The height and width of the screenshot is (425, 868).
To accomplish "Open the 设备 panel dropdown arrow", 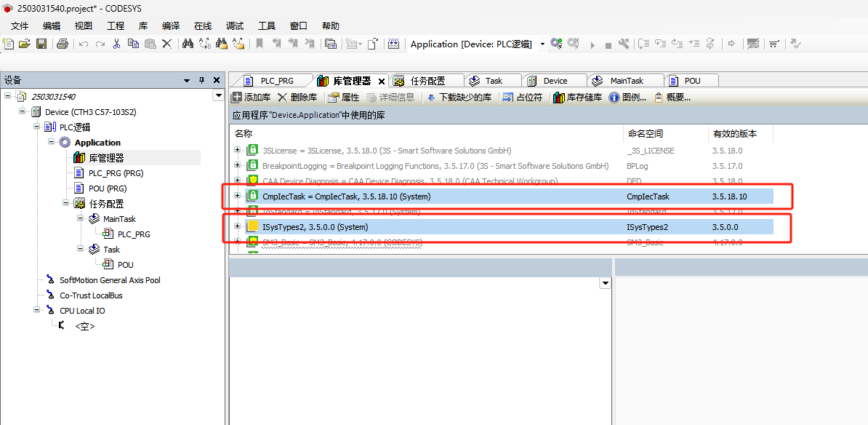I will (187, 81).
